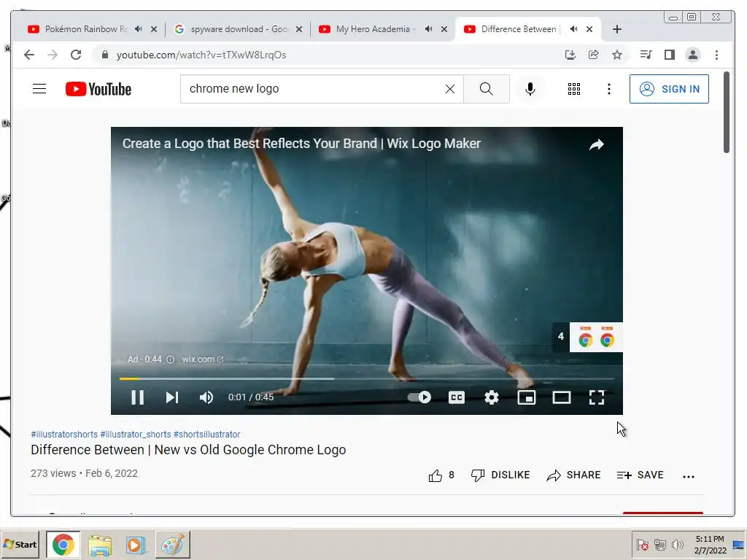Install app icon in address bar
The height and width of the screenshot is (560, 747).
570,55
